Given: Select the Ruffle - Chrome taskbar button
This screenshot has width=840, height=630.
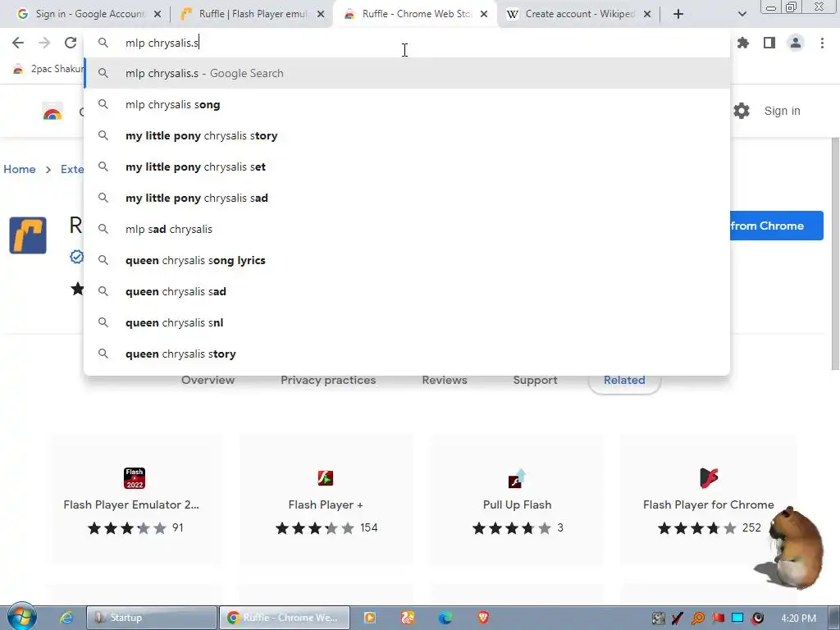Looking at the screenshot, I should click(285, 618).
